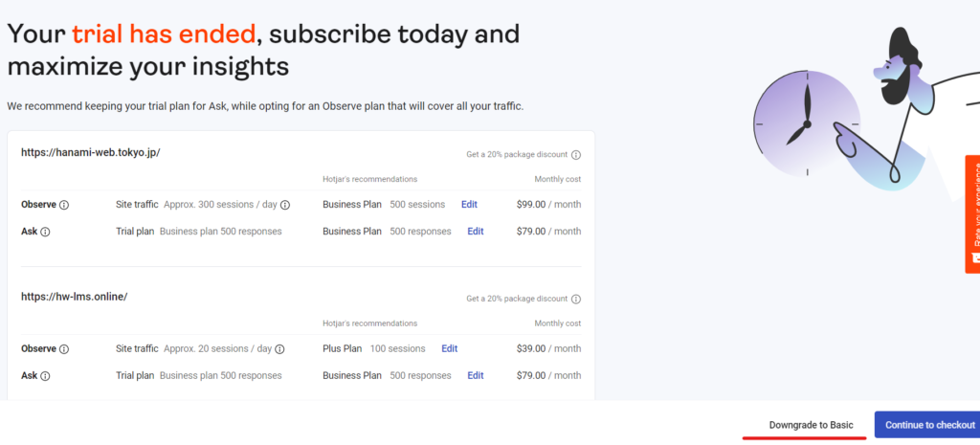This screenshot has height=445, width=980.
Task: Edit Business Plan 500 responses for hanami-web
Action: [x=475, y=232]
